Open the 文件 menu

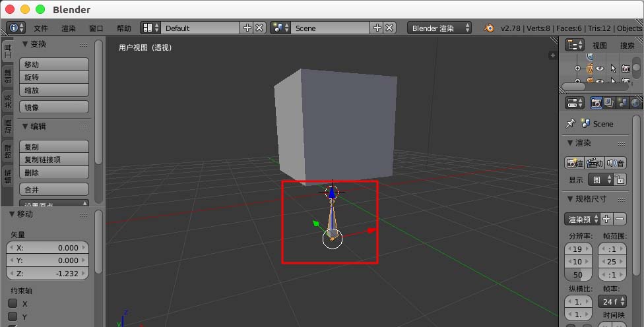click(x=41, y=28)
